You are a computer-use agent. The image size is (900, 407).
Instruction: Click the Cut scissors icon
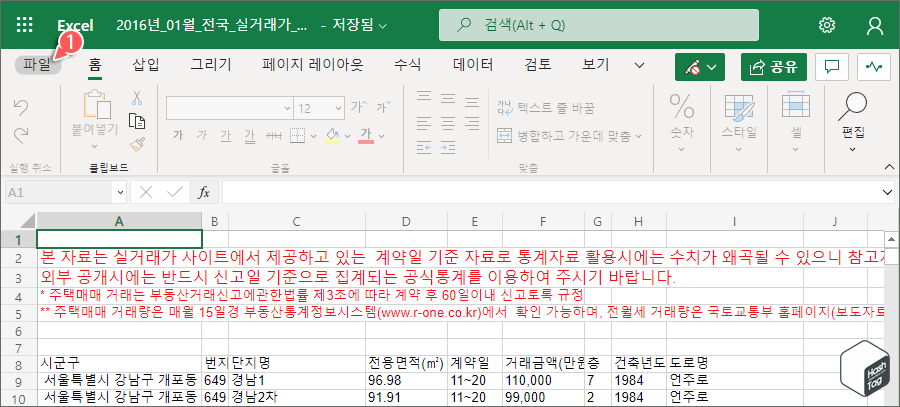pyautogui.click(x=136, y=98)
